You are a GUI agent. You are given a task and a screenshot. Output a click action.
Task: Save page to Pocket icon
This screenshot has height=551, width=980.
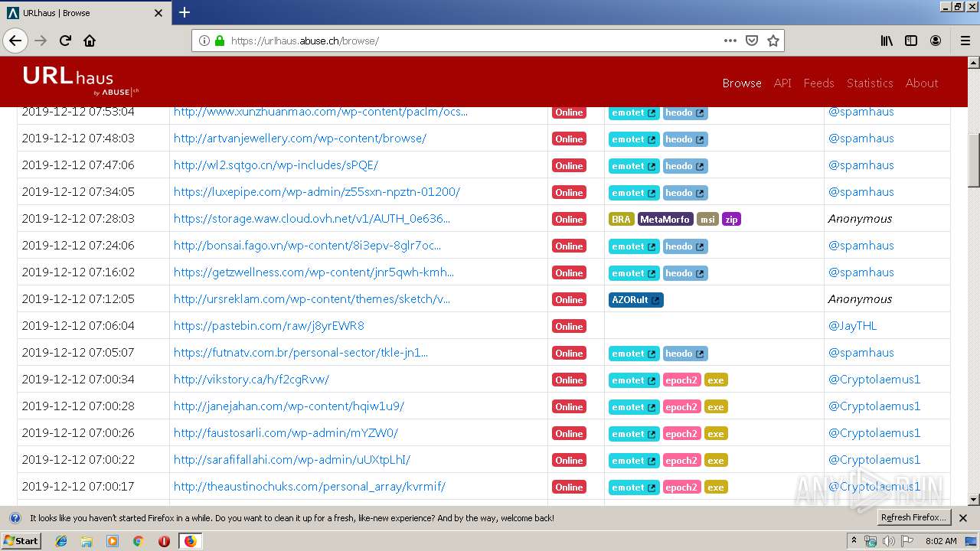point(752,41)
